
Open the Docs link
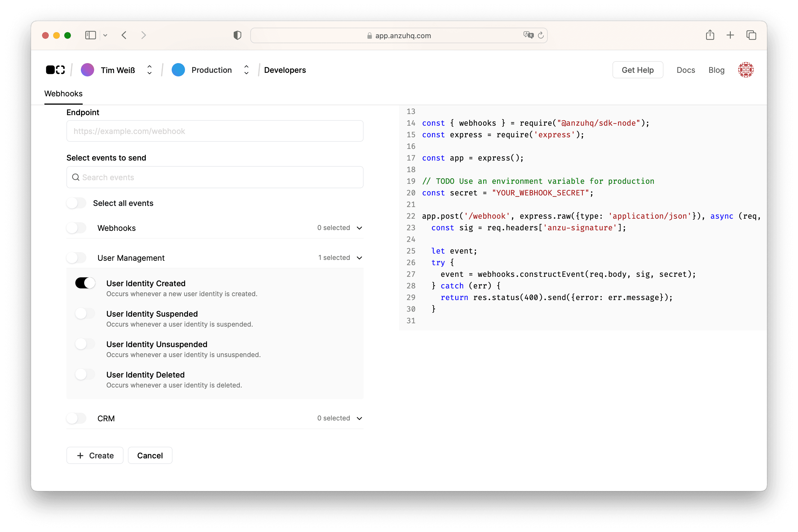pos(686,70)
